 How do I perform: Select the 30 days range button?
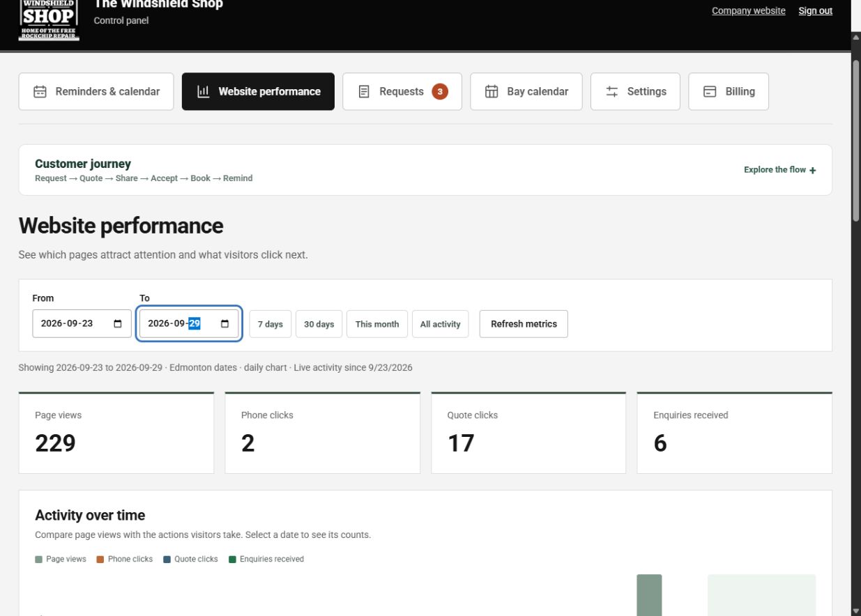319,324
